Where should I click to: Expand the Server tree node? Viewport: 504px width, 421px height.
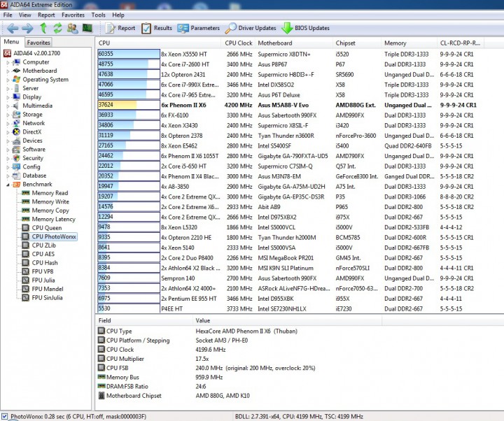pyautogui.click(x=8, y=89)
